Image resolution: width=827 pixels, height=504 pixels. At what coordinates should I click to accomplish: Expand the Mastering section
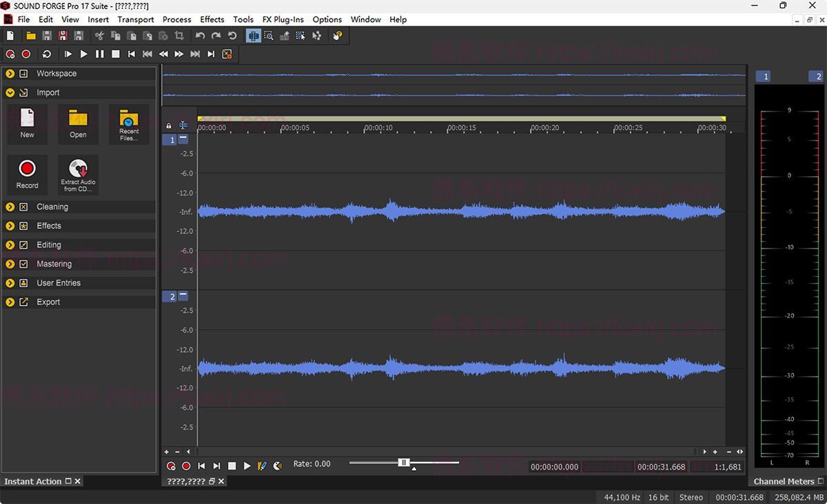coord(10,264)
